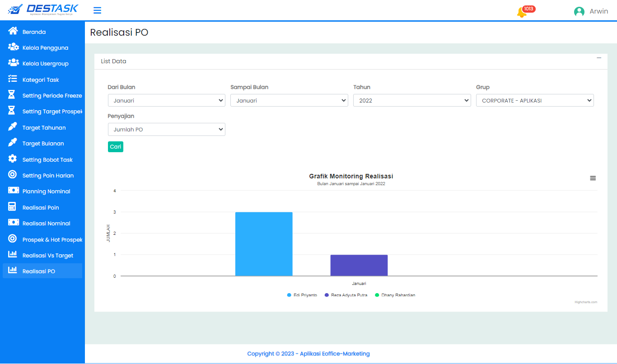Click the Arwin user avatar icon
This screenshot has width=617, height=364.
coord(579,12)
